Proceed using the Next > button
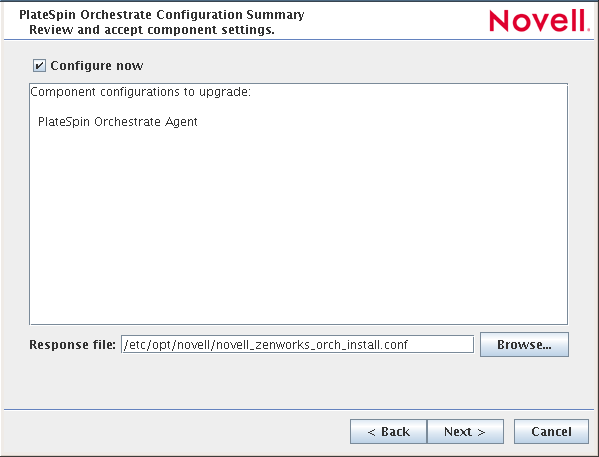The image size is (599, 457). click(465, 431)
